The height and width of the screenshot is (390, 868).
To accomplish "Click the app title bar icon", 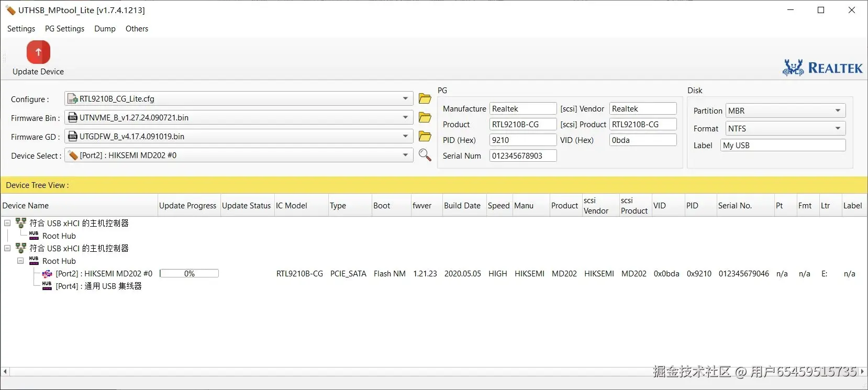I will pyautogui.click(x=10, y=10).
